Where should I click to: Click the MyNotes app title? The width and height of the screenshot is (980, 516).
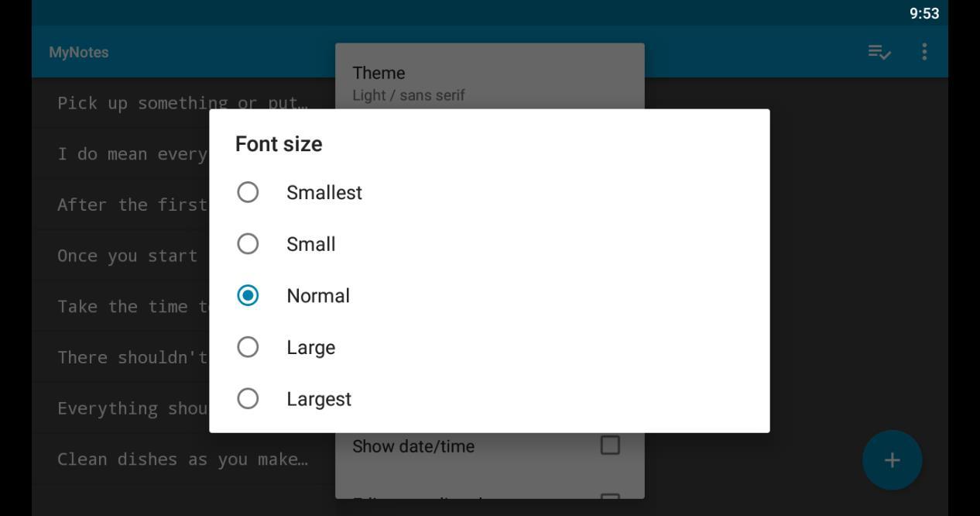tap(78, 52)
